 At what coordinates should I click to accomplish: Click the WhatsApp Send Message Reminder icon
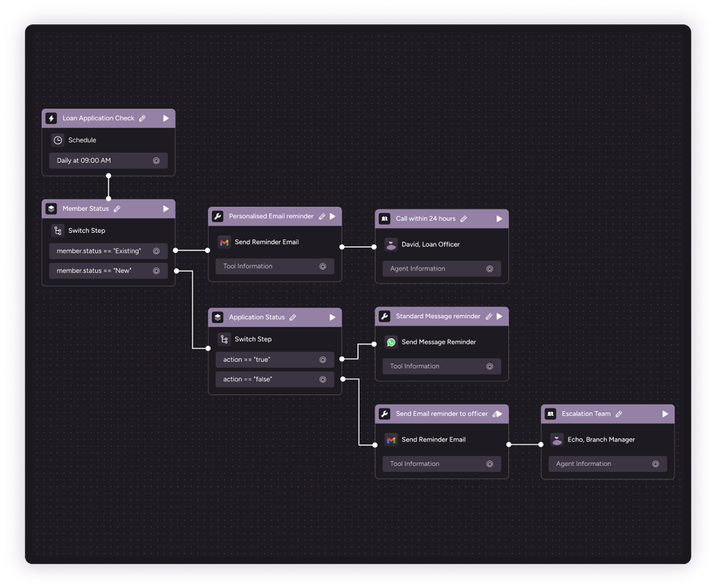click(391, 342)
